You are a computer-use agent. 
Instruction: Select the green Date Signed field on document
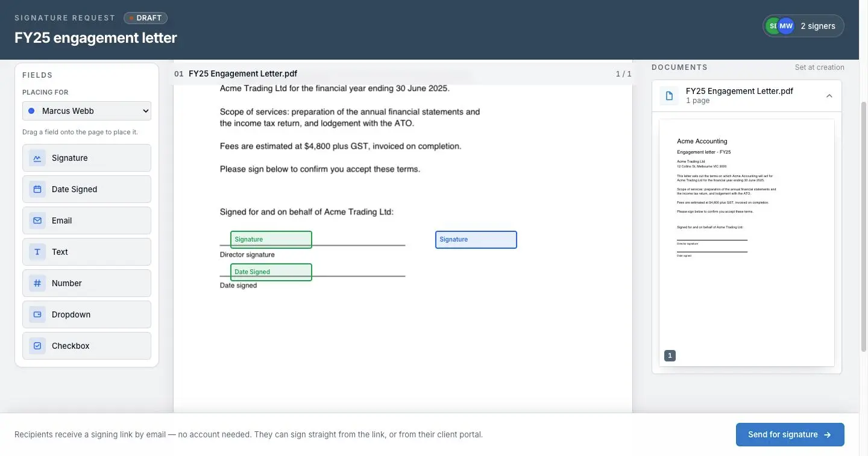271,272
